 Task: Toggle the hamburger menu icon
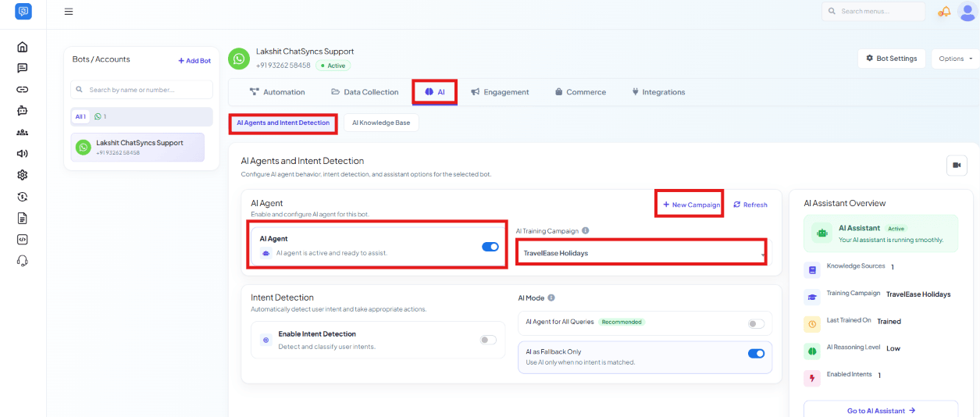pyautogui.click(x=69, y=12)
